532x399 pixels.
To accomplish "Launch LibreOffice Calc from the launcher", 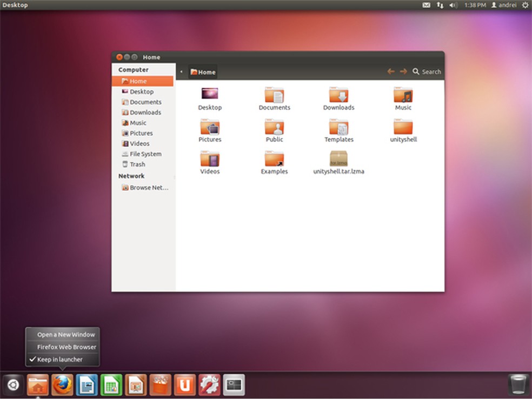I will pyautogui.click(x=111, y=385).
